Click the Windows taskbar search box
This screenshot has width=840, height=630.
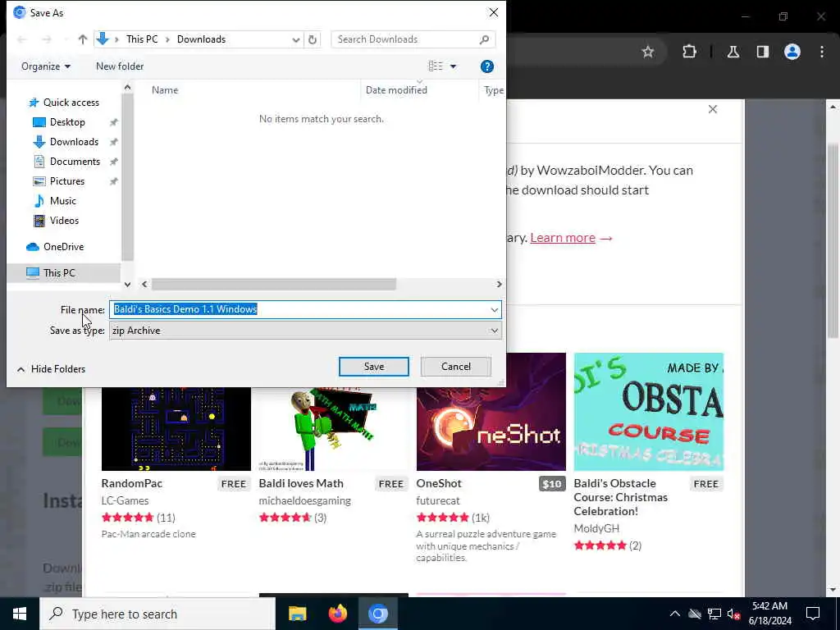[157, 614]
